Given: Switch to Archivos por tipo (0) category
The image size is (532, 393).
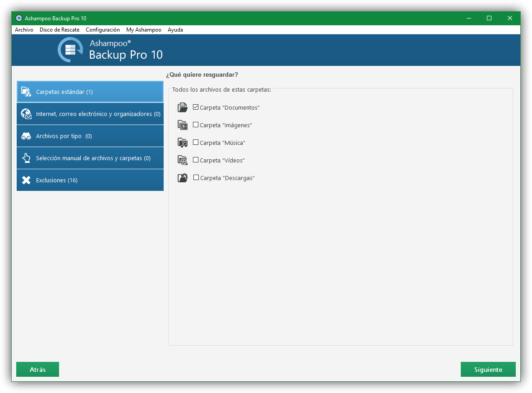Looking at the screenshot, I should (x=90, y=136).
